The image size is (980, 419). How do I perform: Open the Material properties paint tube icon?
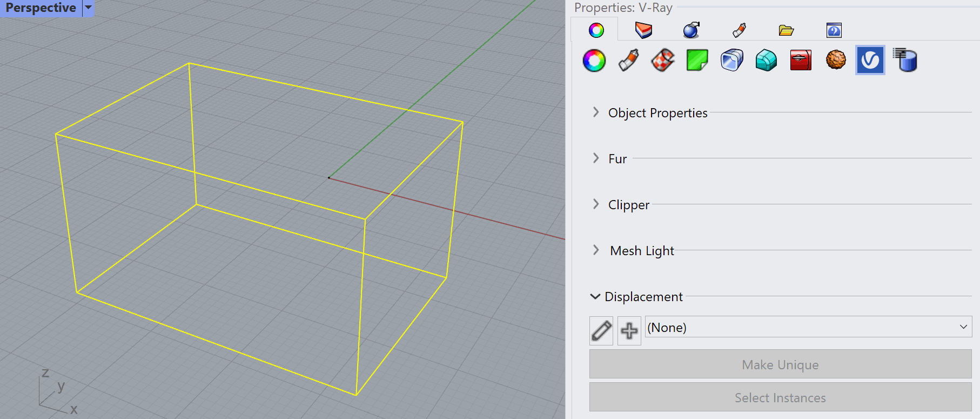629,61
